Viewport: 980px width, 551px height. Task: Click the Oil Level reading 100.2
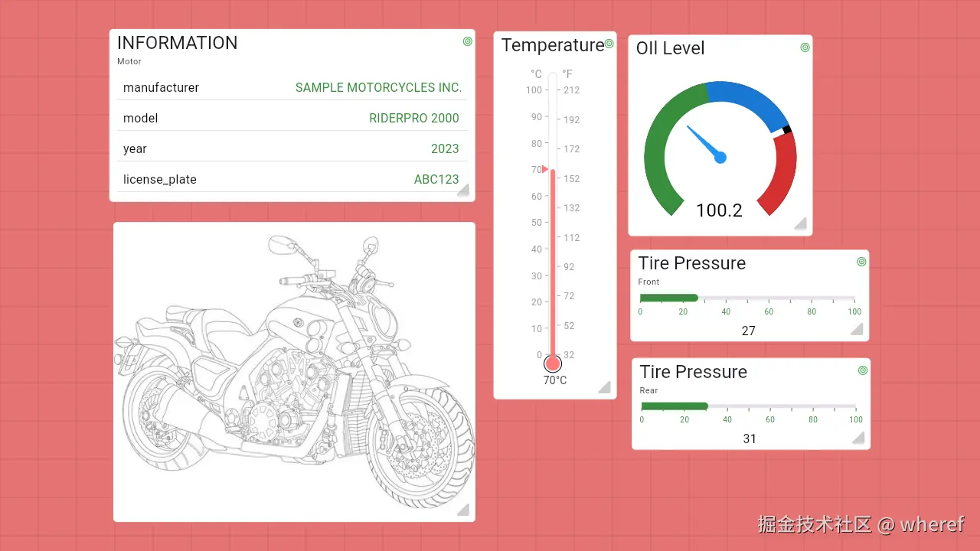(x=720, y=210)
